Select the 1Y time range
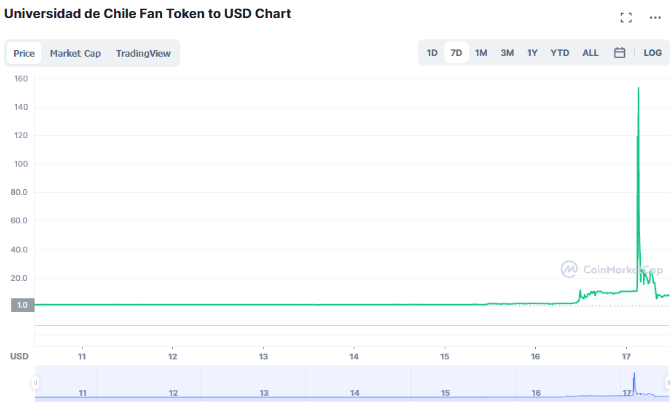The image size is (672, 404). pos(532,53)
